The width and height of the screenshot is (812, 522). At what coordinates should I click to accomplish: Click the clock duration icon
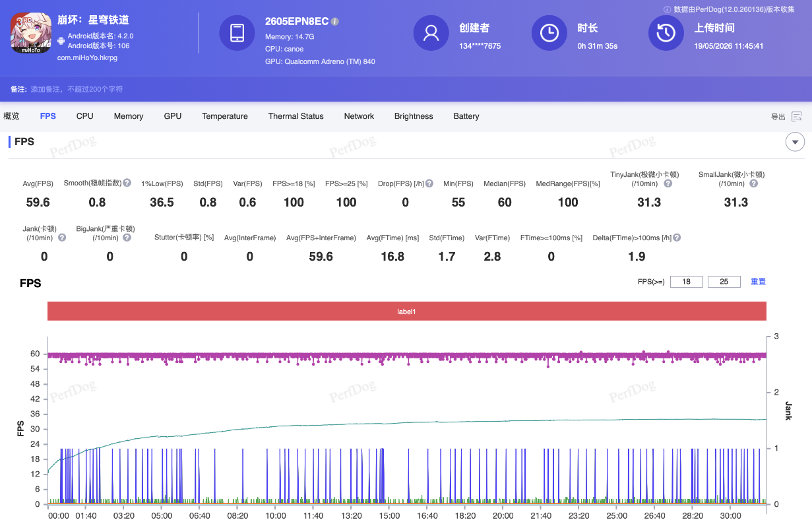pyautogui.click(x=549, y=33)
